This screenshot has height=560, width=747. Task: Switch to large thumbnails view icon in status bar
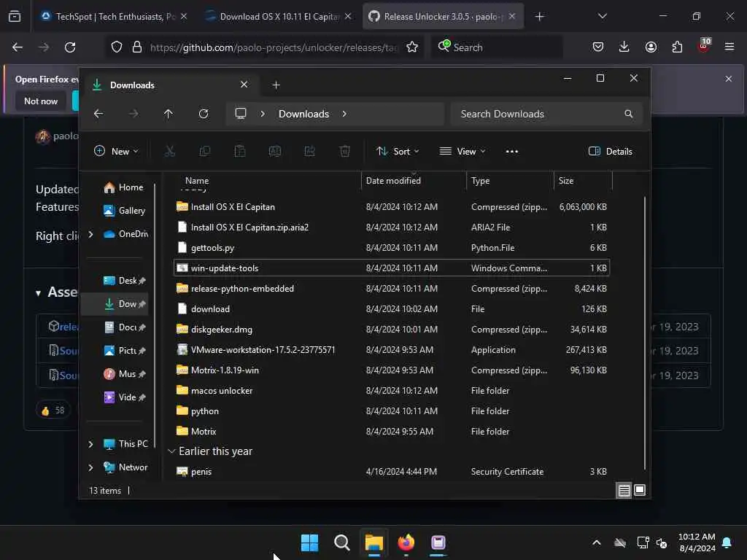(640, 490)
